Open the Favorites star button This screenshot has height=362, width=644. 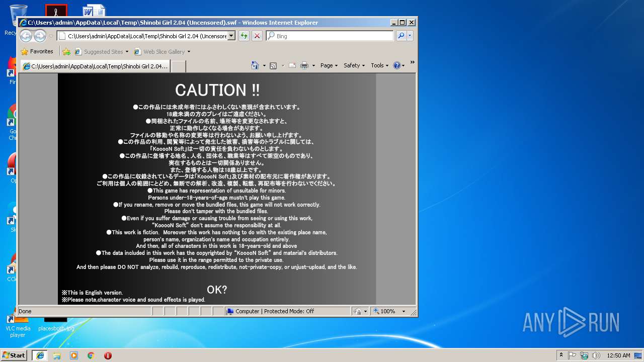coord(37,51)
